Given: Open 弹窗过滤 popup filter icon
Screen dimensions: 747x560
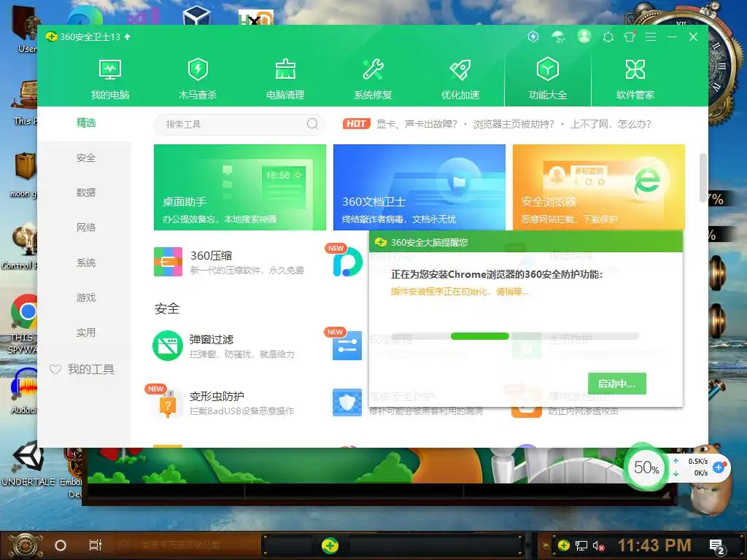Looking at the screenshot, I should coord(168,346).
